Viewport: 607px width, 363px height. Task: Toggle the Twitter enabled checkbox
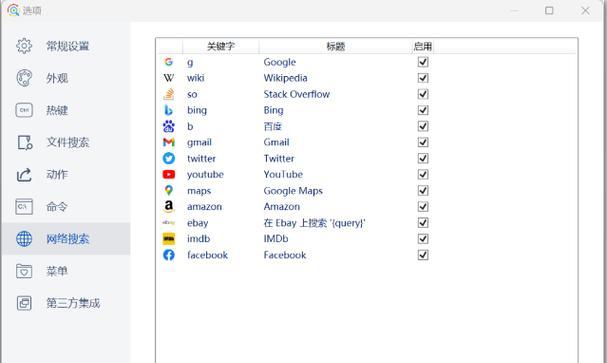[423, 158]
